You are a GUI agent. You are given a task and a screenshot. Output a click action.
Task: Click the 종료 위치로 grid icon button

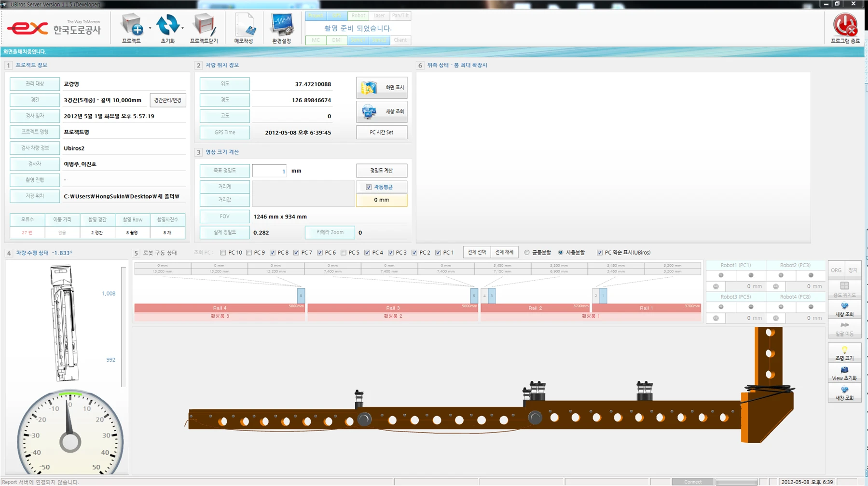[x=844, y=289]
